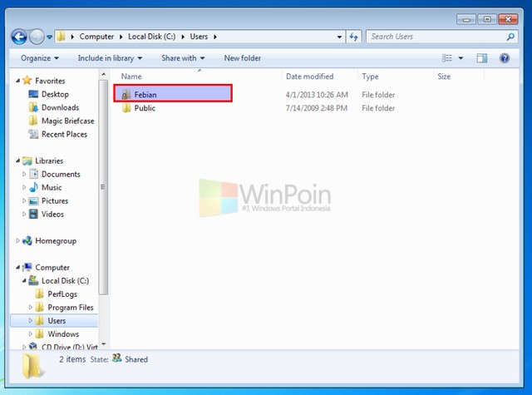Image resolution: width=532 pixels, height=395 pixels.
Task: Open the Share with menu
Action: tap(183, 58)
